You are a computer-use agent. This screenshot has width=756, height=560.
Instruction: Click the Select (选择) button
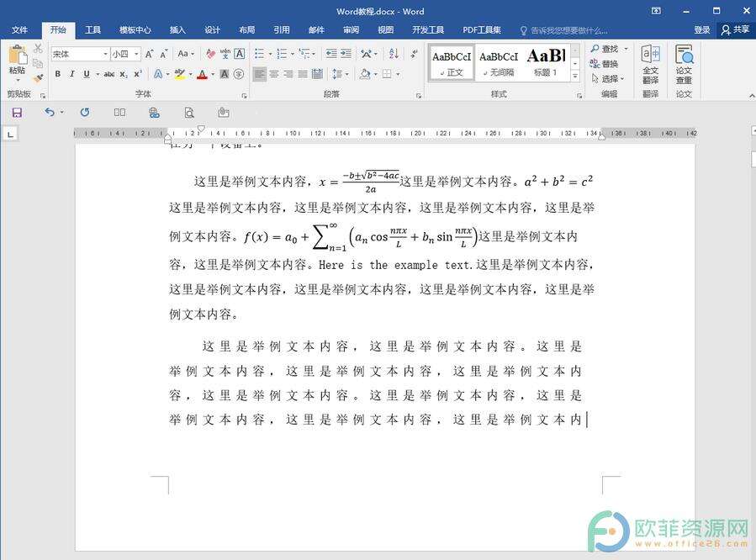607,78
